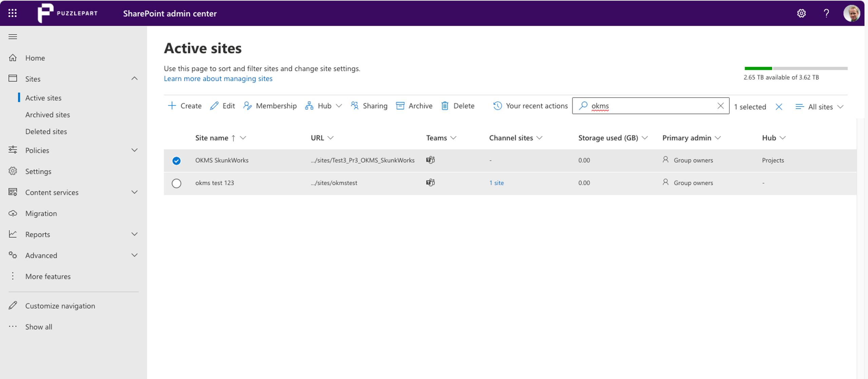
Task: Select the okms test 123 row
Action: [x=176, y=183]
